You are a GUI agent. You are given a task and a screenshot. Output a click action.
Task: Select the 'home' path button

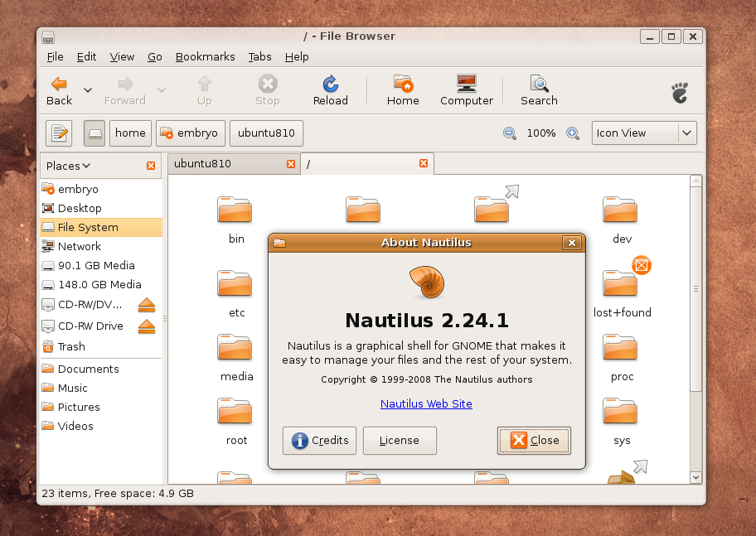tap(130, 133)
